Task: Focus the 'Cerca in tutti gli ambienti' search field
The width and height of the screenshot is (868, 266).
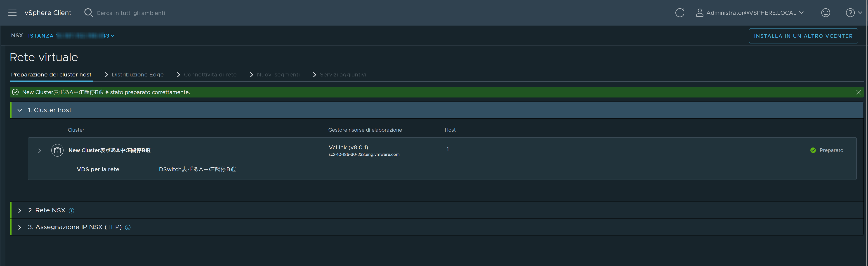Action: click(x=131, y=13)
